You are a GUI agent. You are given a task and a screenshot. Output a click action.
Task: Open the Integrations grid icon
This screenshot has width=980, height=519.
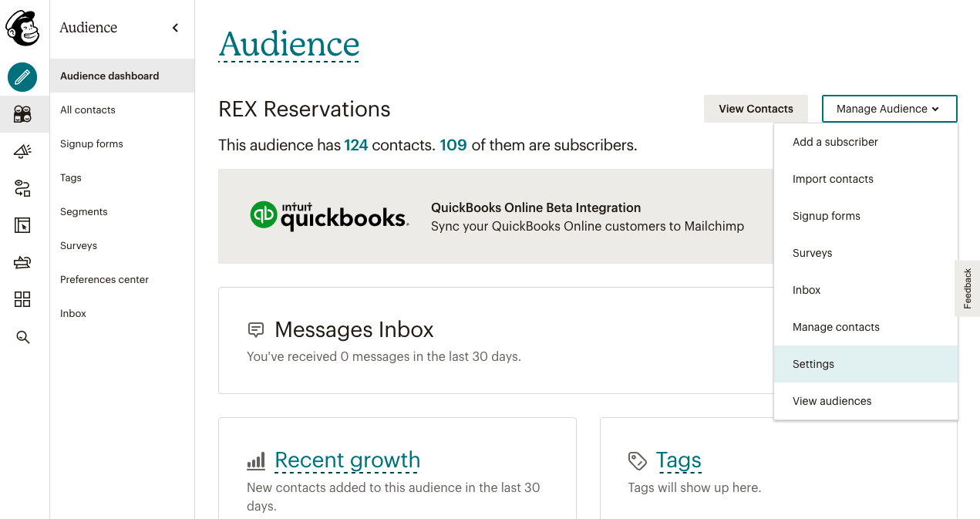(x=22, y=299)
